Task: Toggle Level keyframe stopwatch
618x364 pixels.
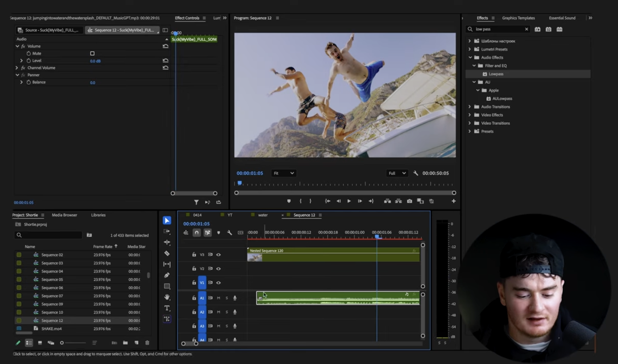Action: click(x=29, y=60)
